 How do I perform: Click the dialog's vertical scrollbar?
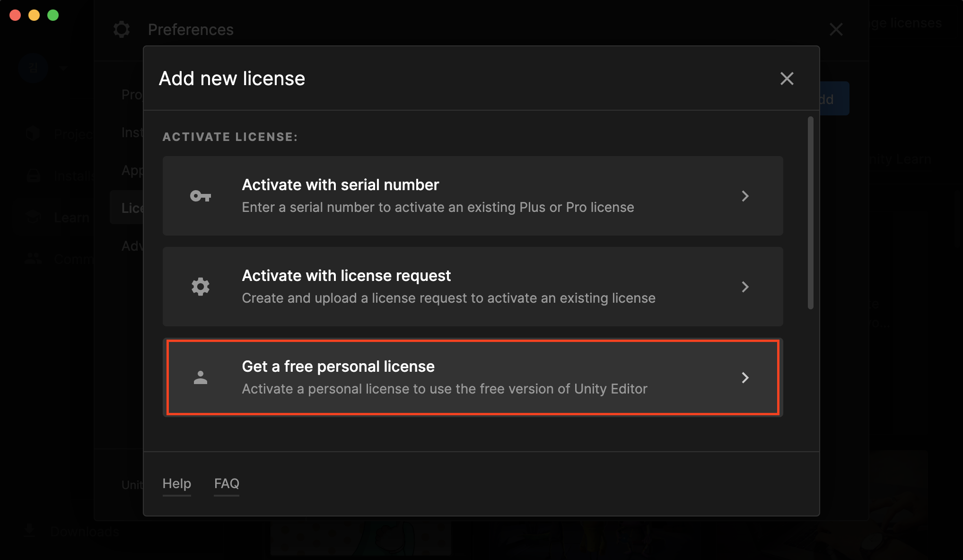[x=810, y=213]
